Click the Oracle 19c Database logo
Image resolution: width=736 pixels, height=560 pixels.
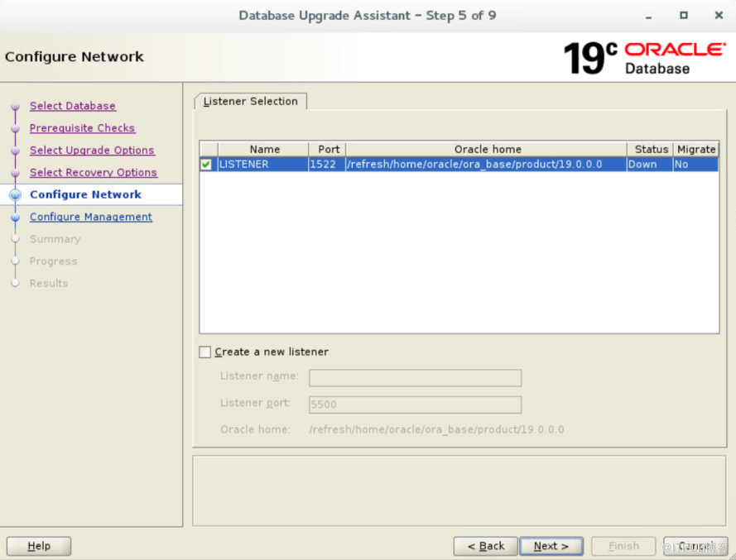[645, 58]
